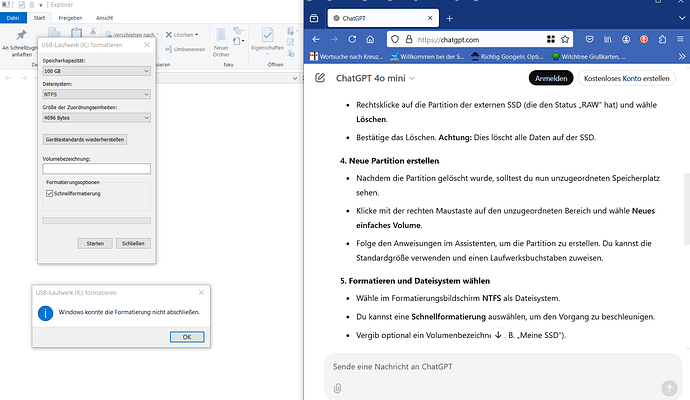Screen dimensions: 690x400
Task: Open the Firefox library icon
Action: (x=608, y=39)
